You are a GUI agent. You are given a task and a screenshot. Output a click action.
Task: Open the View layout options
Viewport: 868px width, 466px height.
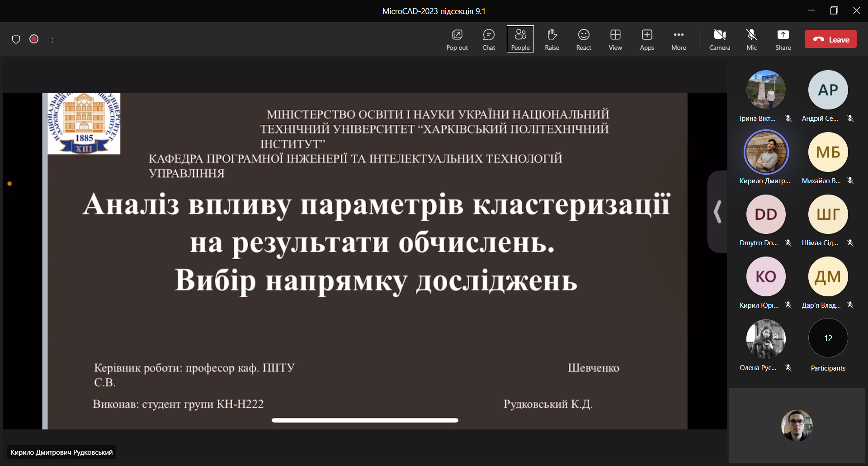click(615, 39)
